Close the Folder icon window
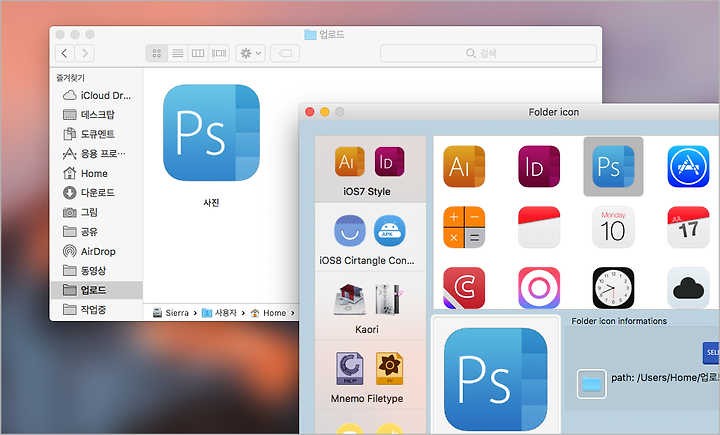 [x=309, y=112]
